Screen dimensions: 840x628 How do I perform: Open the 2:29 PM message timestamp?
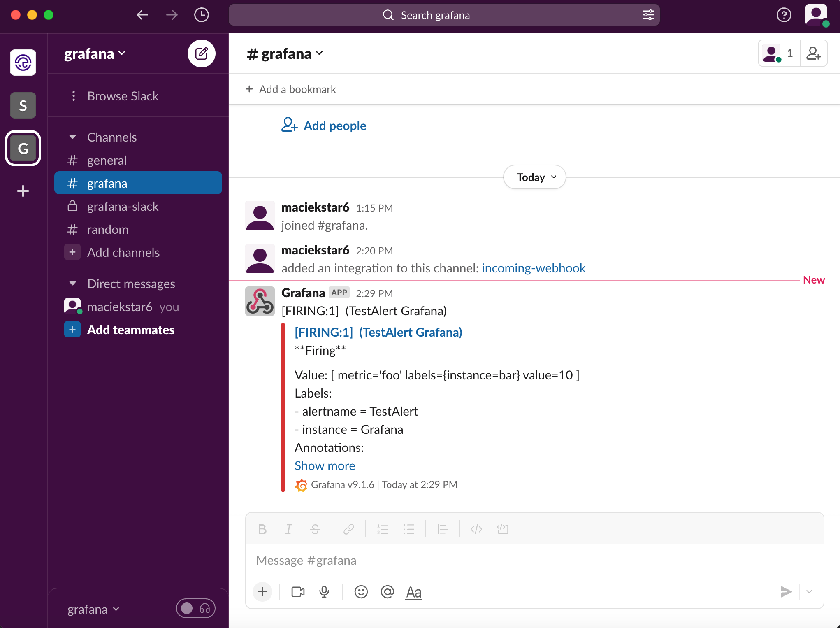(x=374, y=293)
